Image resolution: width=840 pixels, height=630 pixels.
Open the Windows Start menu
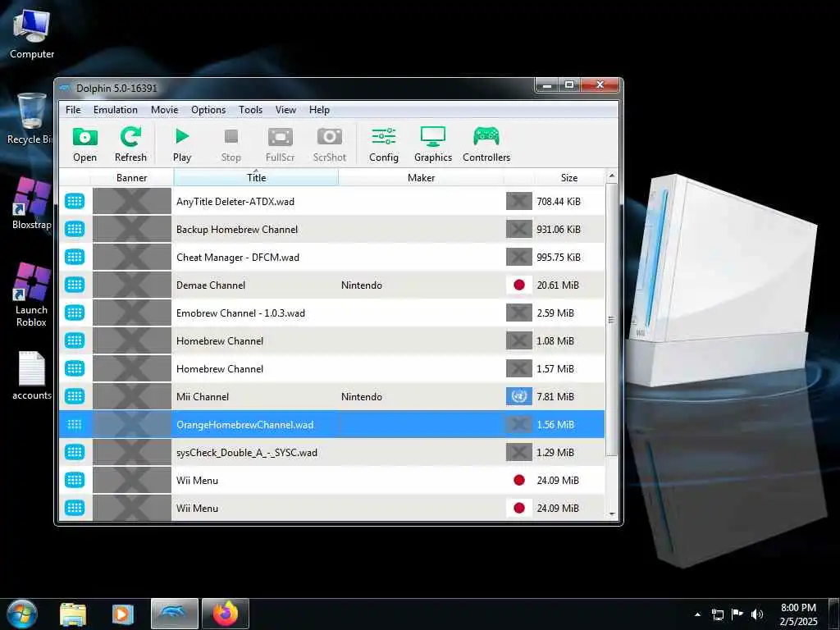[x=22, y=614]
